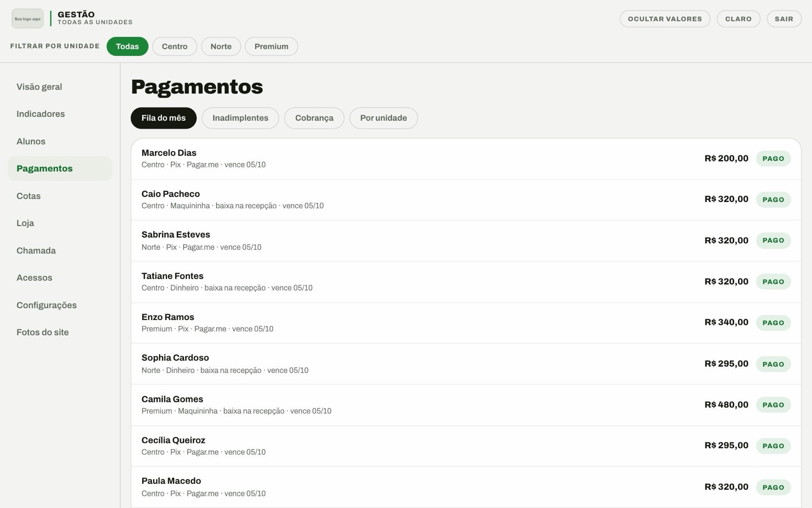Screen dimensions: 812x508
Task: Click the Pago badge for Marcelo Dias
Action: tap(773, 158)
